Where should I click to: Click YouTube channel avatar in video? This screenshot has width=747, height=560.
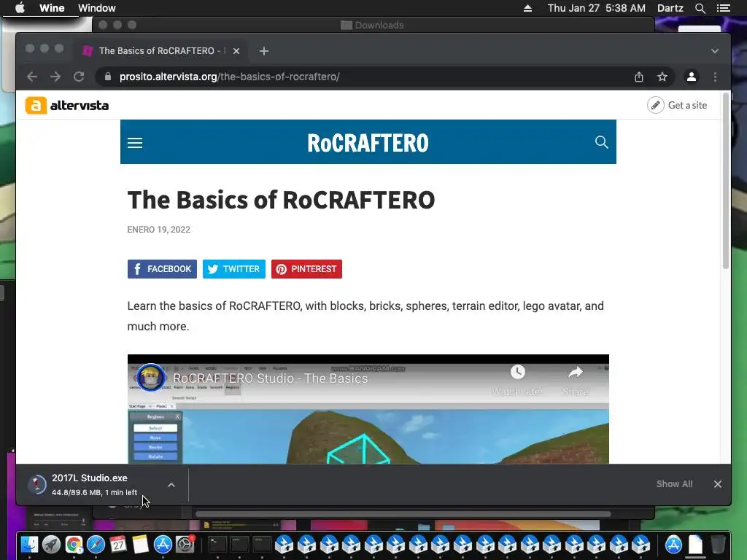pos(150,378)
